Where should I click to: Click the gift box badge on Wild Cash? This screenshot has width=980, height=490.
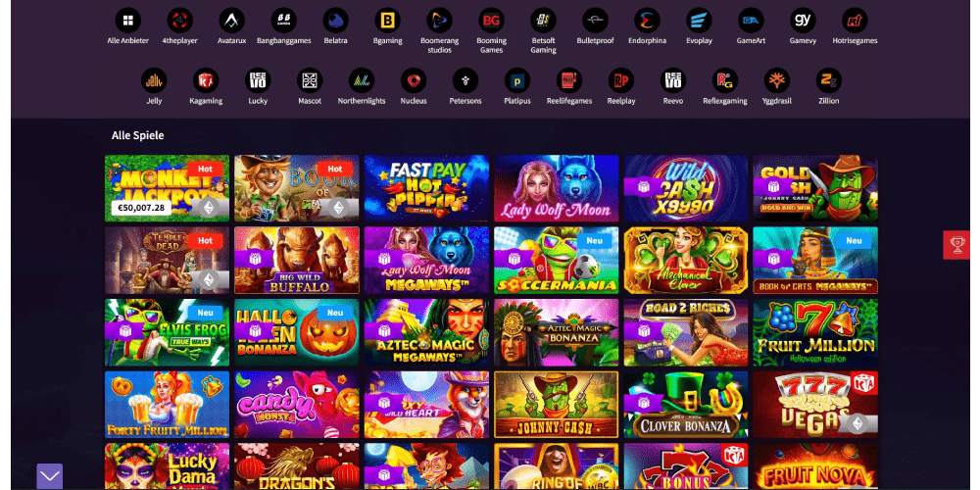pos(644,187)
